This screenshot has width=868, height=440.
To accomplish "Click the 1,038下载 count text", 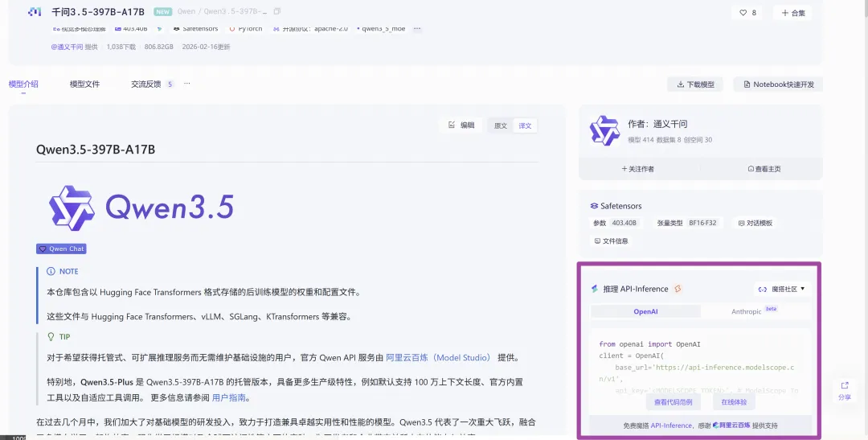I will pyautogui.click(x=121, y=47).
